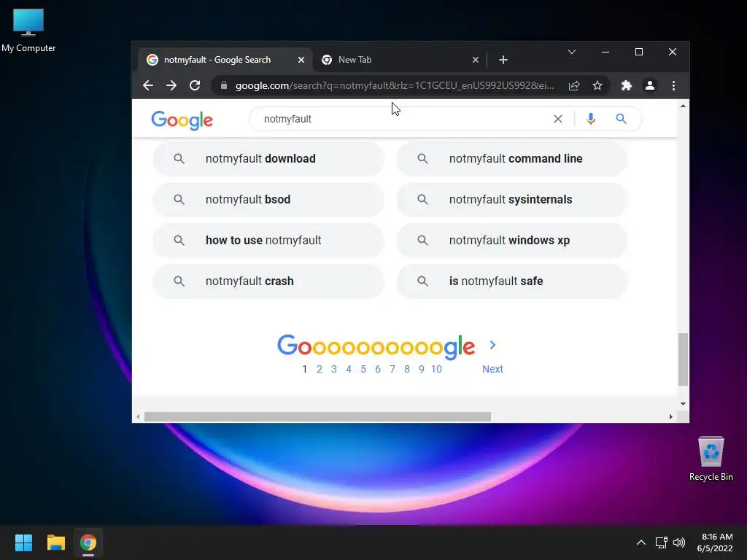Click the Next results link
The image size is (747, 560).
click(x=492, y=369)
